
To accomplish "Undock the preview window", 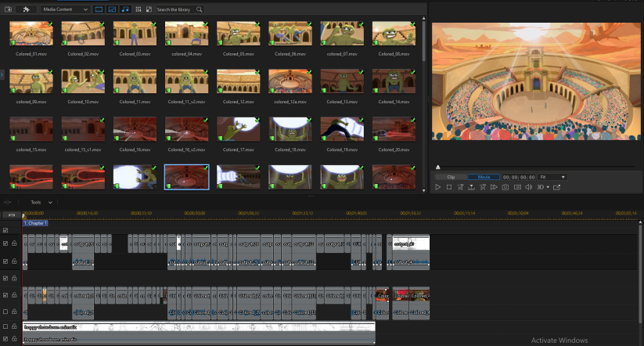I will 556,187.
